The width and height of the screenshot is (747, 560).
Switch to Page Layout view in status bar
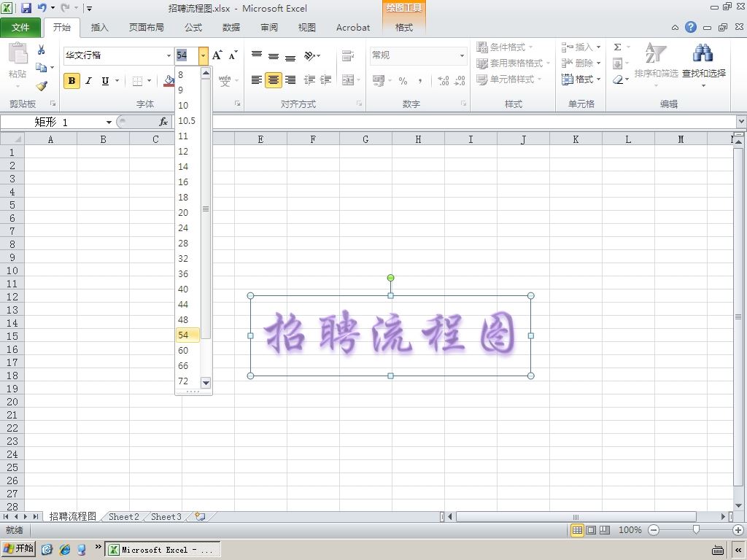pos(591,530)
